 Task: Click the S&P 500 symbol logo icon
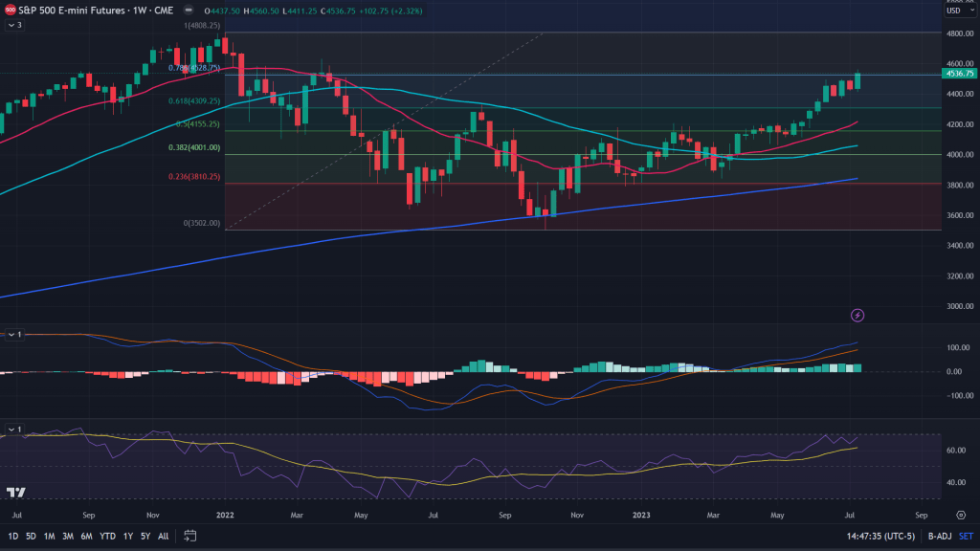click(11, 11)
